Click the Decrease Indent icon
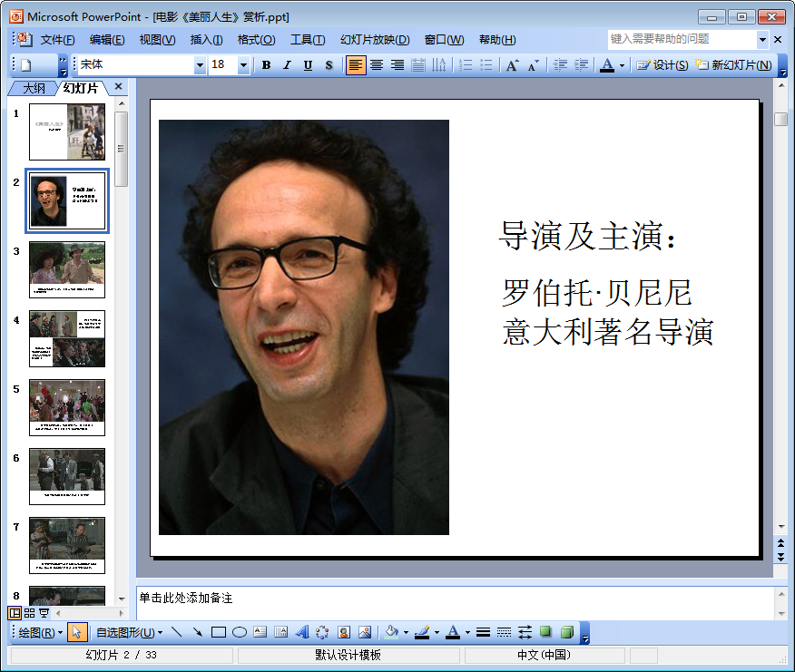Image resolution: width=795 pixels, height=672 pixels. pos(560,65)
